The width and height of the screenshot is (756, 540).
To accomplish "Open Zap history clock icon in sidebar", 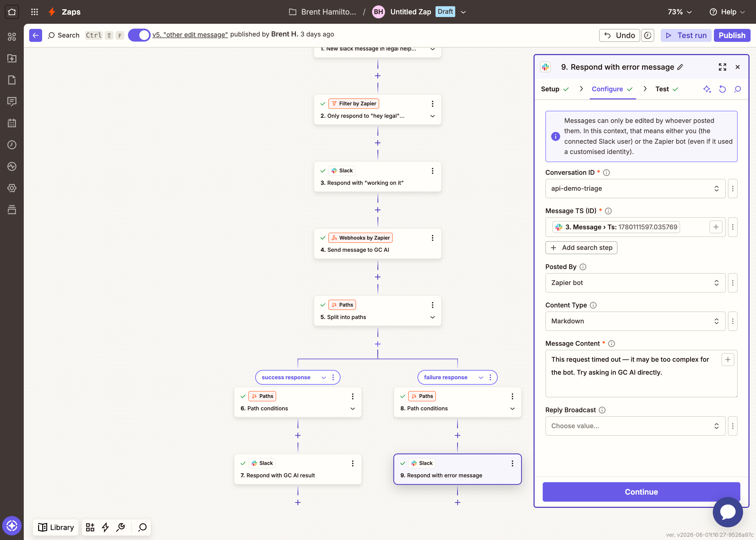I will [x=12, y=145].
